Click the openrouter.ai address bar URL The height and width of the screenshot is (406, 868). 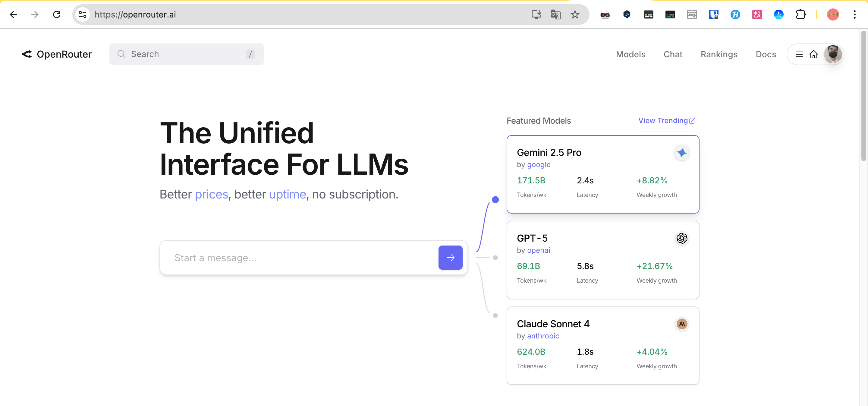tap(135, 14)
